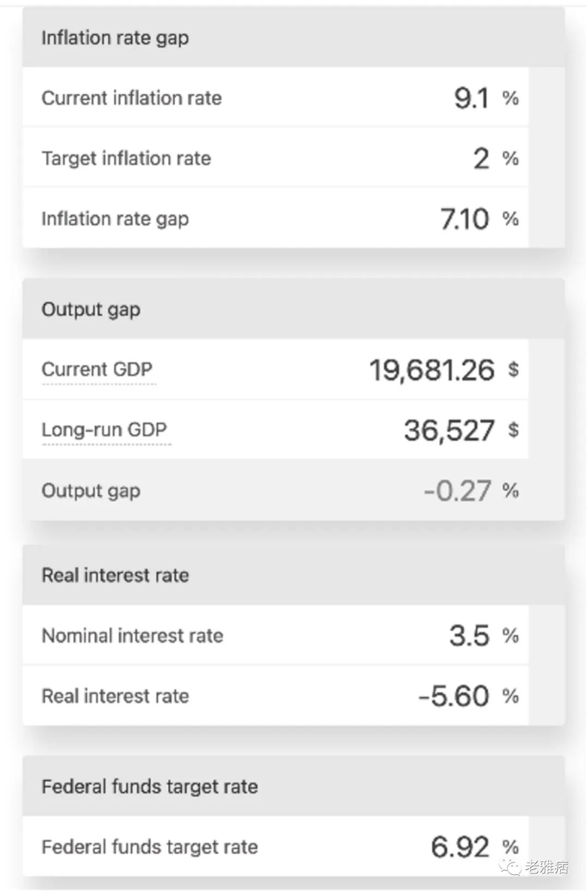Click the percent sign beside Nominal interest rate
Viewport: 588px width, 893px height.
(x=511, y=636)
